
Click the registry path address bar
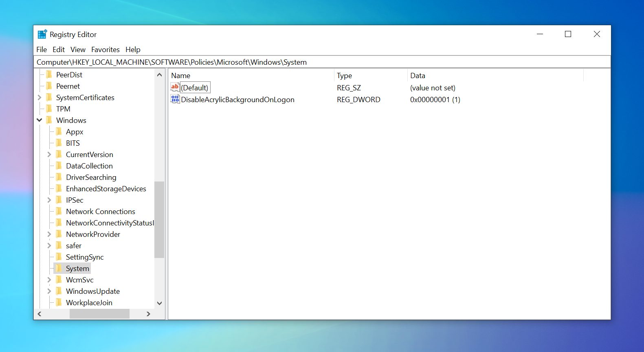click(322, 62)
